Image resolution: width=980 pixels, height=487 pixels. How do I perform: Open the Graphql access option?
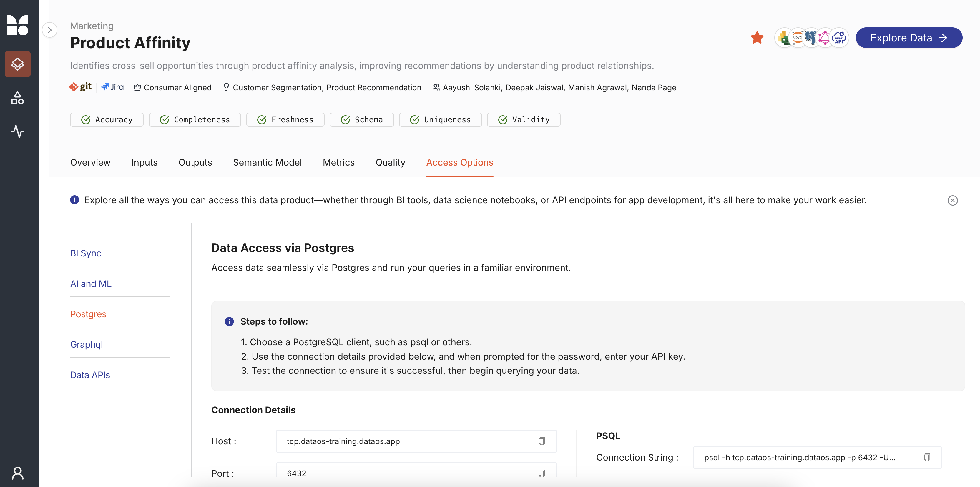[87, 344]
